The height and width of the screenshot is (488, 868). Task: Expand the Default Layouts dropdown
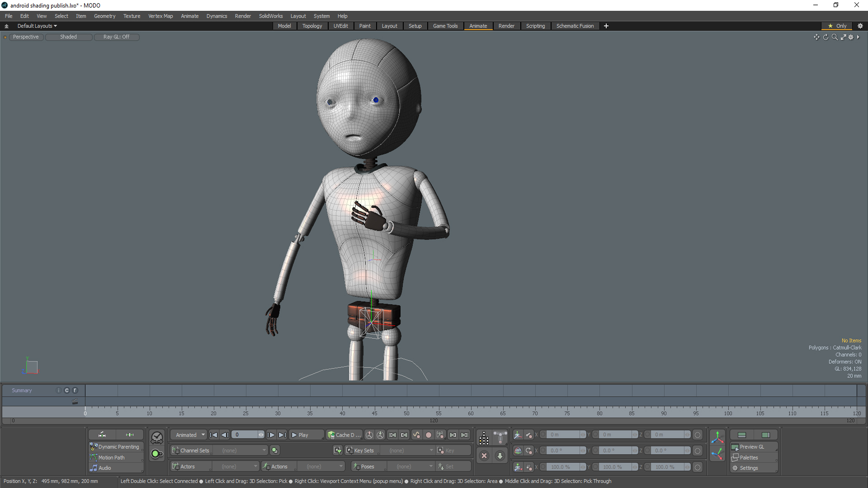click(x=37, y=26)
